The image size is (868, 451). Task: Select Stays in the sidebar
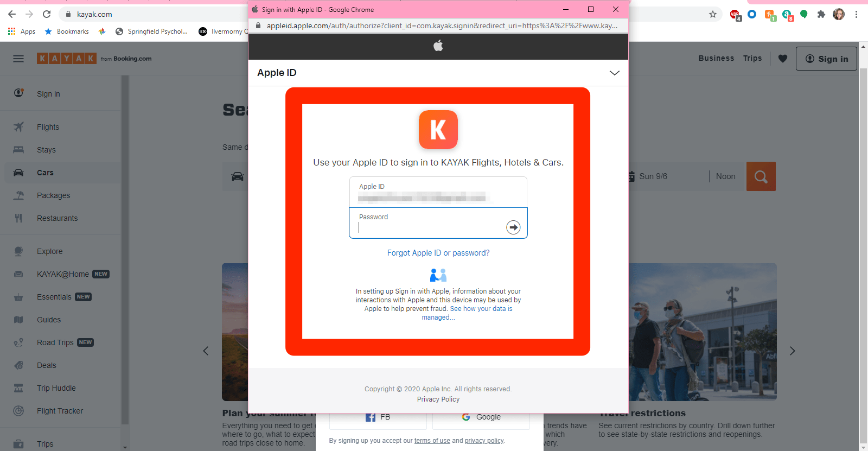pos(61,150)
